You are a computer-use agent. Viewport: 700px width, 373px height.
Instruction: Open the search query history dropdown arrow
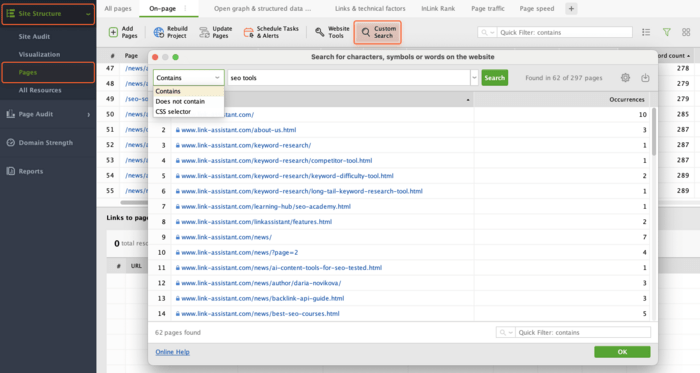[474, 78]
